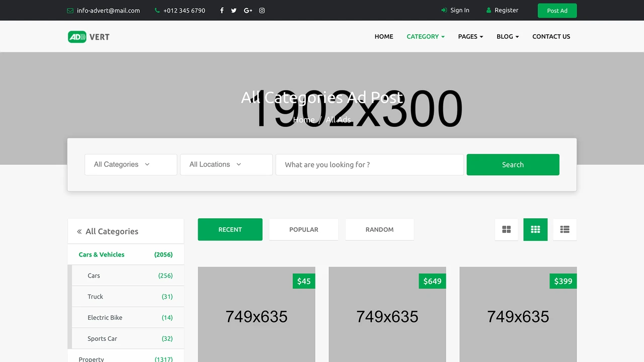Select the Property category
Viewport: 644px width, 362px height.
(x=126, y=357)
